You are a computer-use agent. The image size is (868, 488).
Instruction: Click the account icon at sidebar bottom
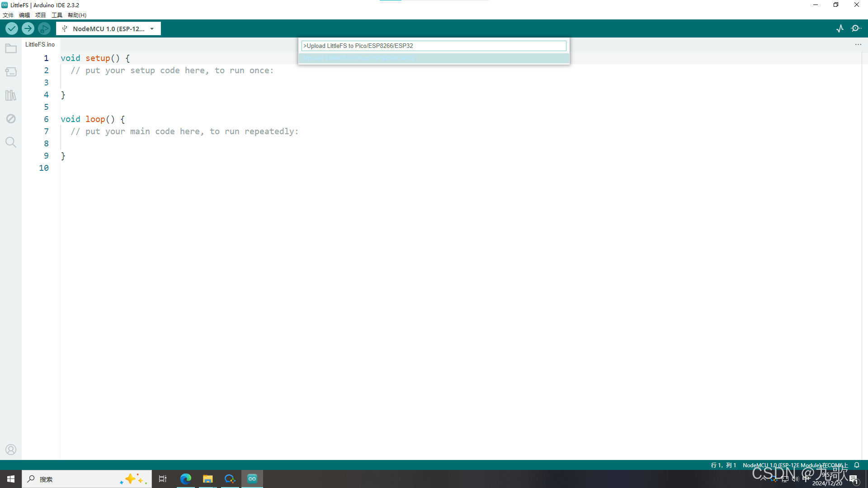point(11,450)
